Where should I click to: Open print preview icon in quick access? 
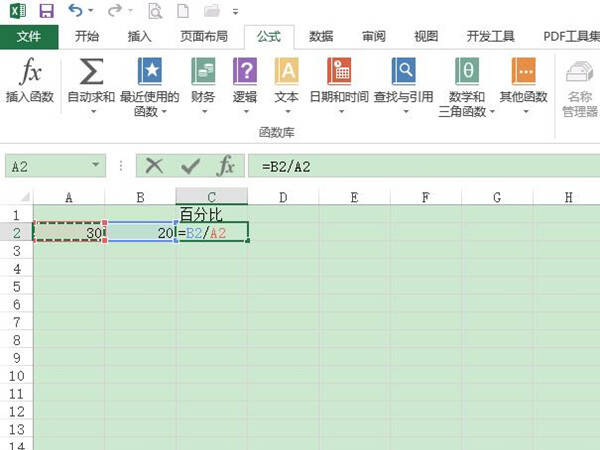155,11
